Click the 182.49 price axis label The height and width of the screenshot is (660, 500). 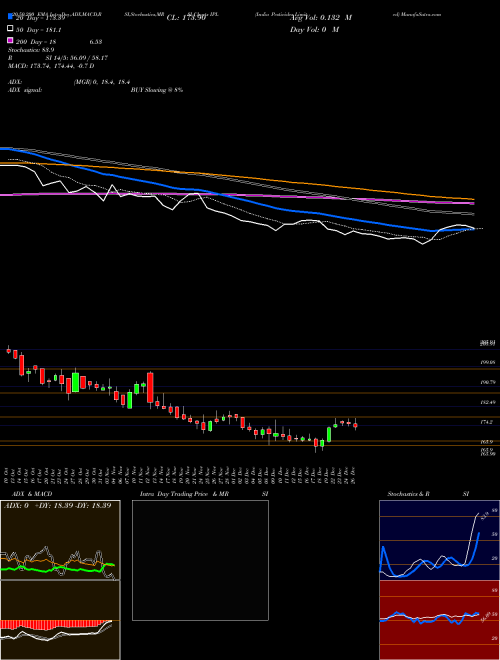coord(488,402)
